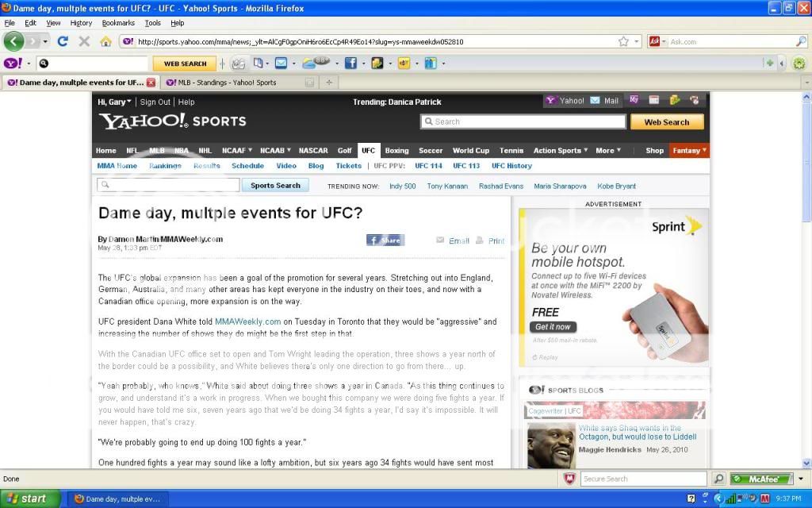
Task: Click the Stop loading X icon
Action: point(84,41)
